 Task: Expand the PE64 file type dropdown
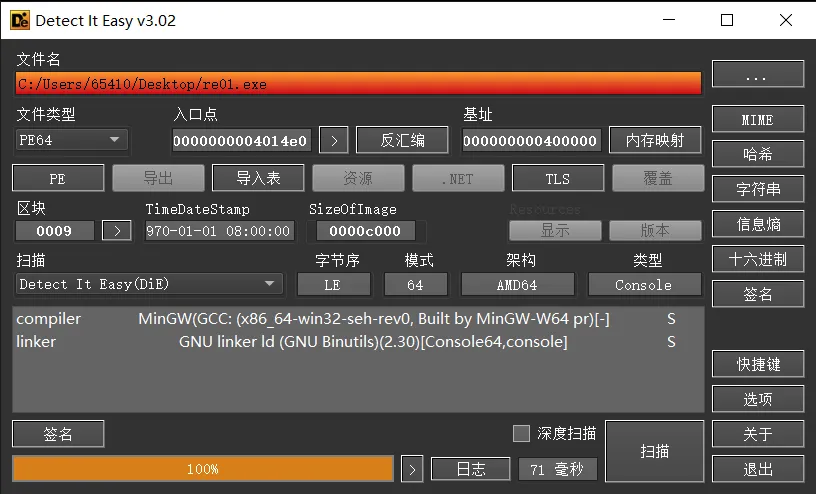click(71, 140)
